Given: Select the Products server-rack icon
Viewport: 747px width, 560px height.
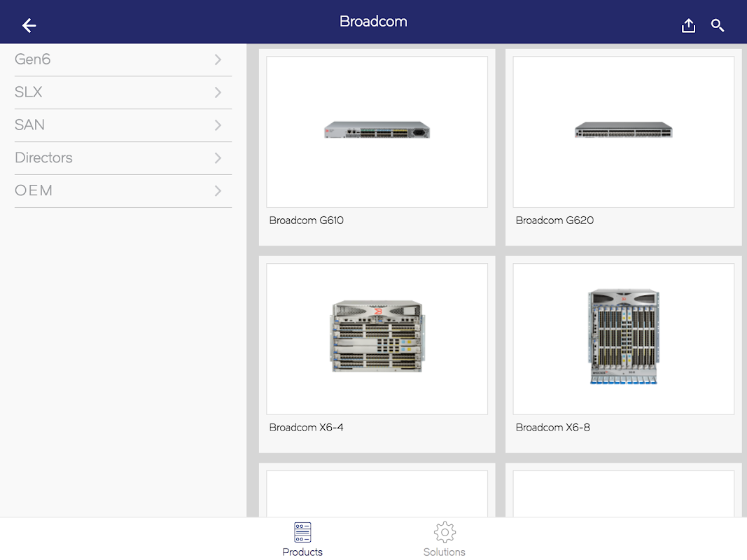Looking at the screenshot, I should click(x=302, y=532).
